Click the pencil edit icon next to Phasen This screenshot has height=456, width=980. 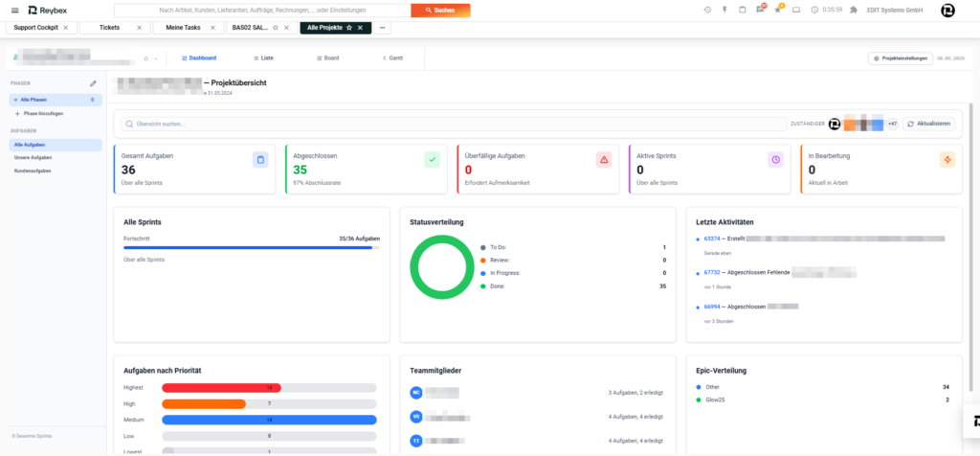(93, 83)
